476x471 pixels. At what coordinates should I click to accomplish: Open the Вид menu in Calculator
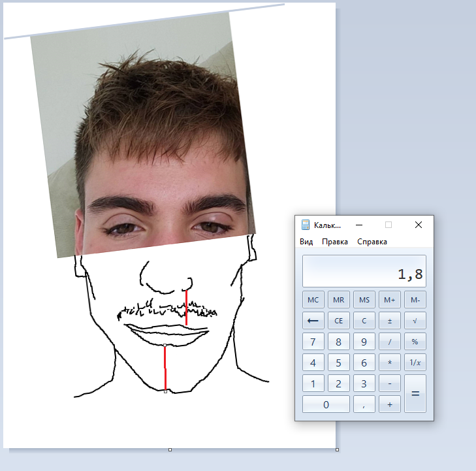click(306, 242)
